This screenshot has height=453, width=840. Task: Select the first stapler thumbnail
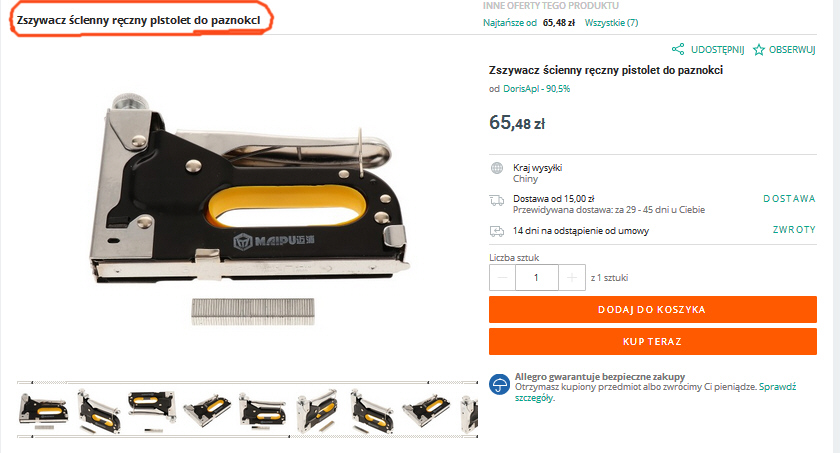tap(44, 411)
